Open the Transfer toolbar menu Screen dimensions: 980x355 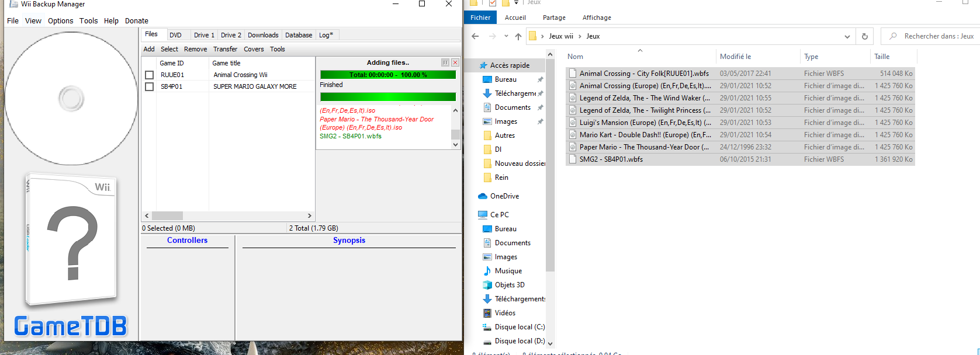coord(225,49)
